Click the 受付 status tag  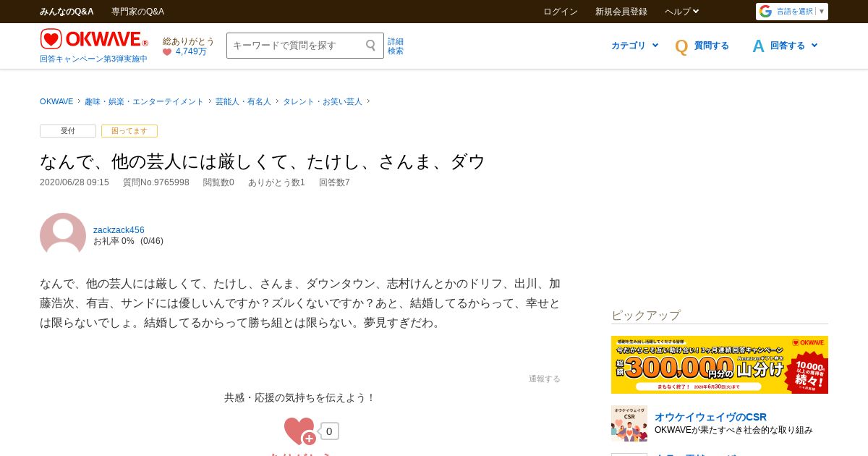click(x=68, y=131)
